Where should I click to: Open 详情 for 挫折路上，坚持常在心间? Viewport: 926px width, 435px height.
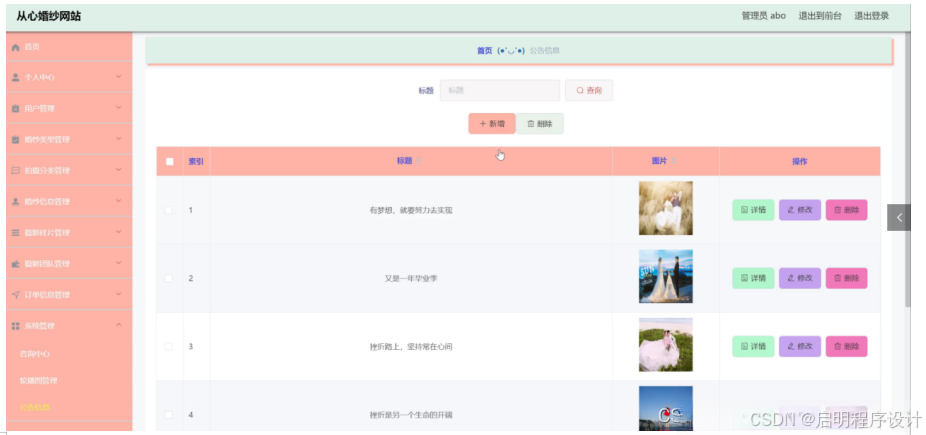click(753, 346)
